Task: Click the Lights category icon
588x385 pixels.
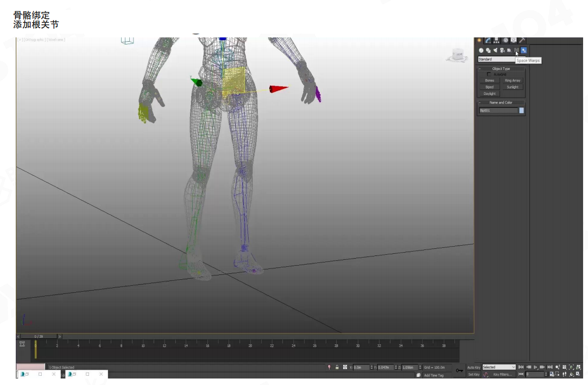Action: pyautogui.click(x=495, y=50)
